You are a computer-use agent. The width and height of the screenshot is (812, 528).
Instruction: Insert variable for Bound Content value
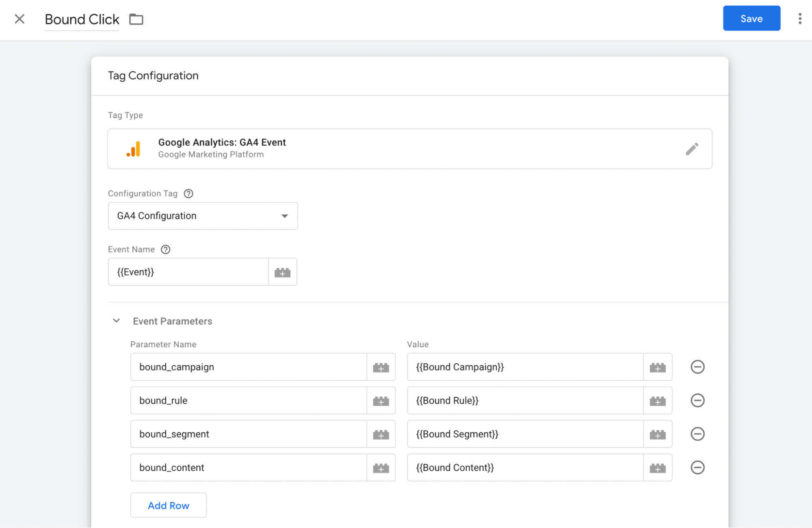click(x=658, y=468)
